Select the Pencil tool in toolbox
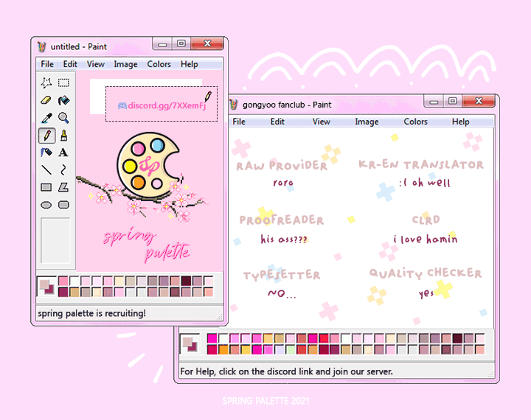 (46, 136)
